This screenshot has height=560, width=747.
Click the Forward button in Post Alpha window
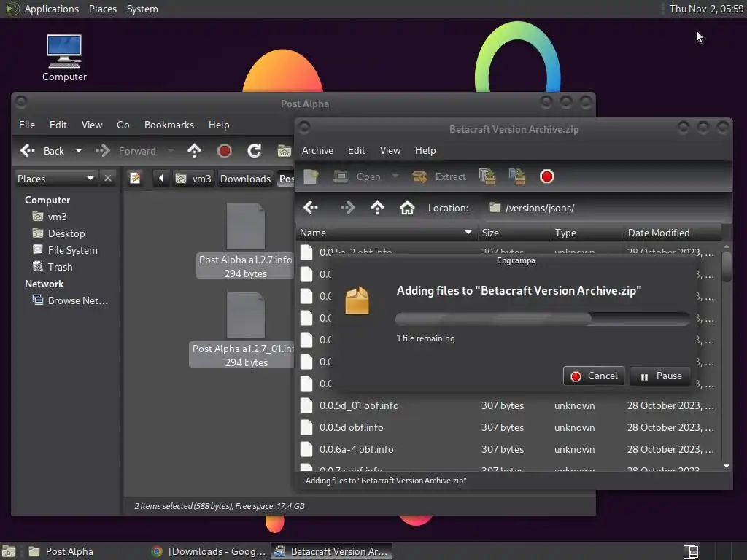[125, 151]
